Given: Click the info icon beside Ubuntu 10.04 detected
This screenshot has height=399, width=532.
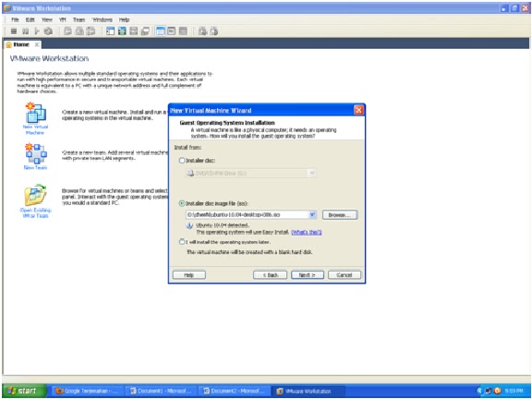Looking at the screenshot, I should tap(189, 226).
